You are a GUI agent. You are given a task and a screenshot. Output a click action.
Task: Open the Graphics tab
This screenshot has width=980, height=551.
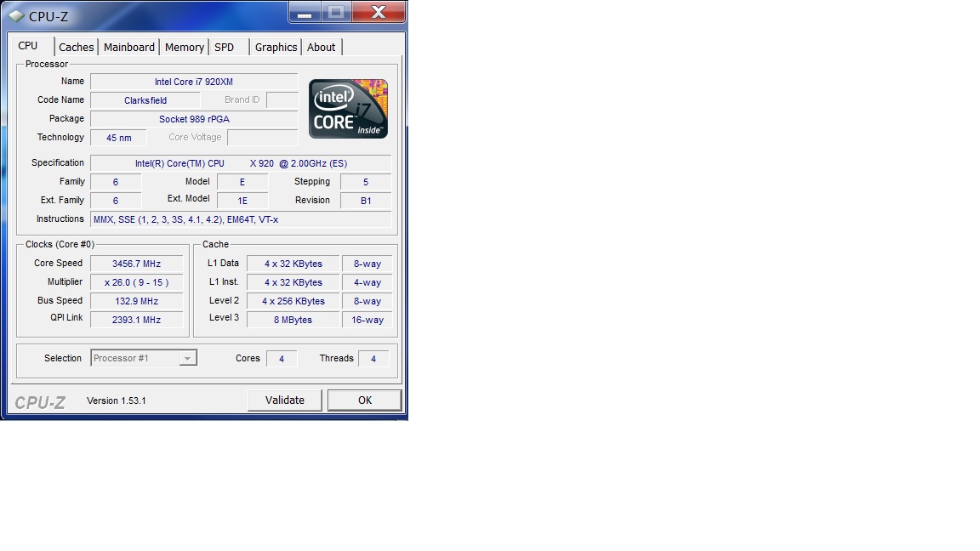pos(276,47)
